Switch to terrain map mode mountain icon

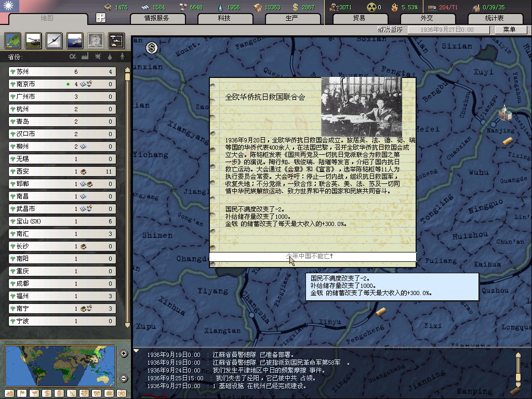[9, 393]
